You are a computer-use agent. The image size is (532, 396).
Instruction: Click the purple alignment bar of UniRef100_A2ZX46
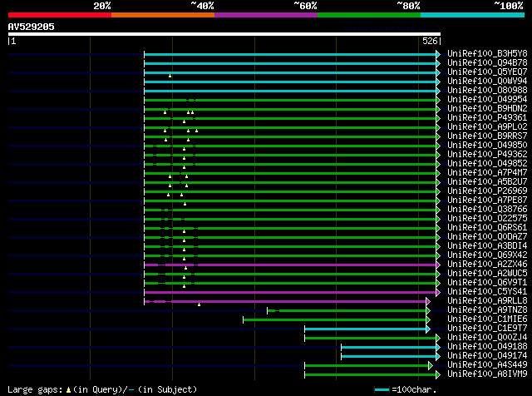(290, 265)
